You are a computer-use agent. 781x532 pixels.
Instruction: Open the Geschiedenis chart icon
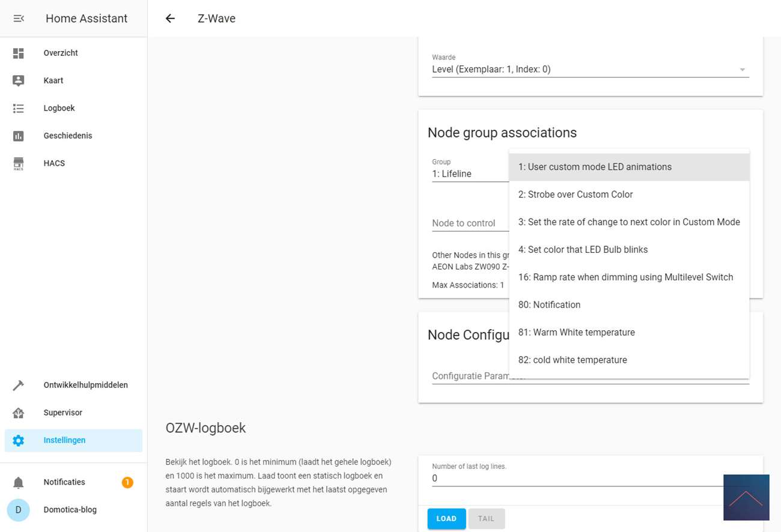pyautogui.click(x=19, y=136)
